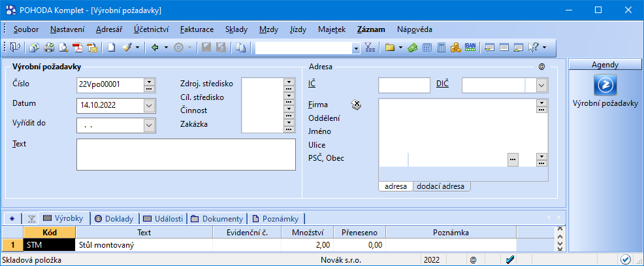Open the DIČ dropdown arrow

point(541,86)
